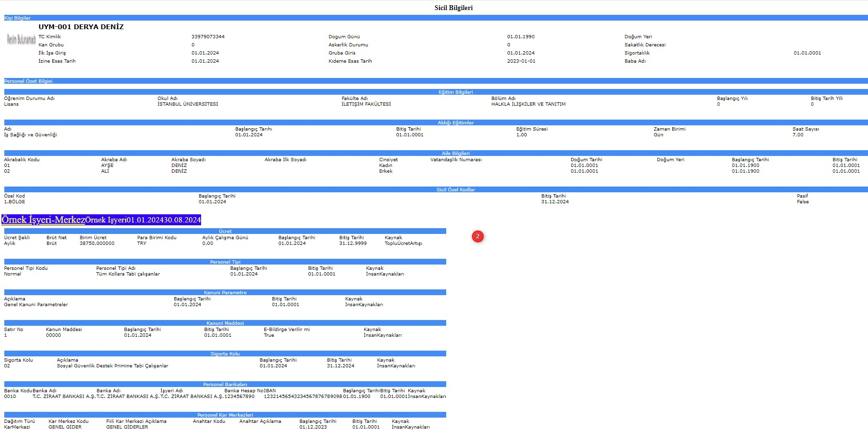Select relative name ALİ
The image size is (868, 431).
click(x=105, y=171)
